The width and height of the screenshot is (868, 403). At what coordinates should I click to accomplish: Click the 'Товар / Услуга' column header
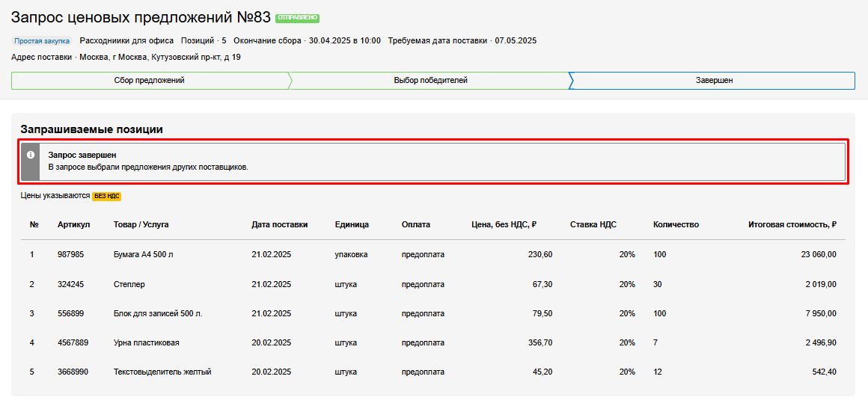click(141, 224)
